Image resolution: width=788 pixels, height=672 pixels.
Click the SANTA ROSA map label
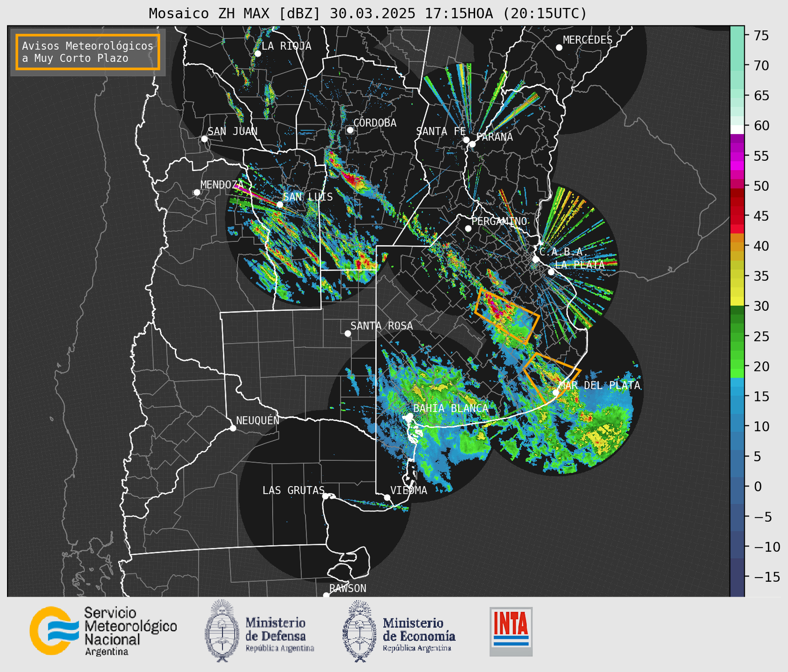pyautogui.click(x=382, y=326)
